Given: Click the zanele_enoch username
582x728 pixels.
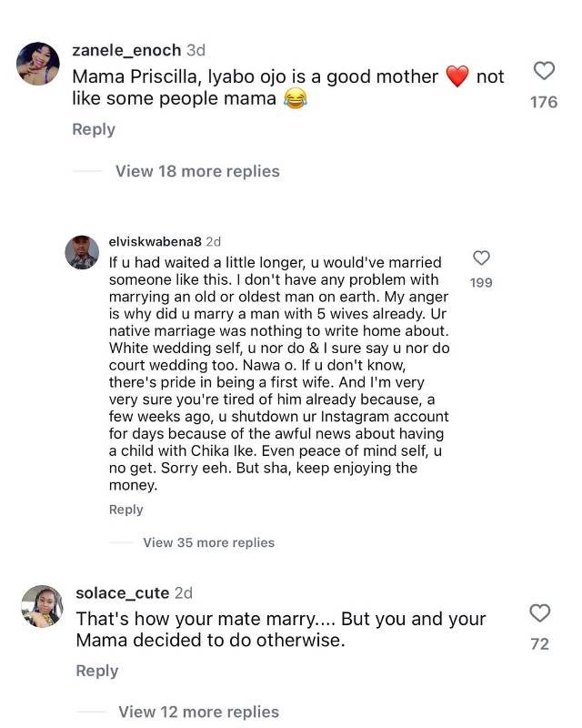Looking at the screenshot, I should (125, 50).
